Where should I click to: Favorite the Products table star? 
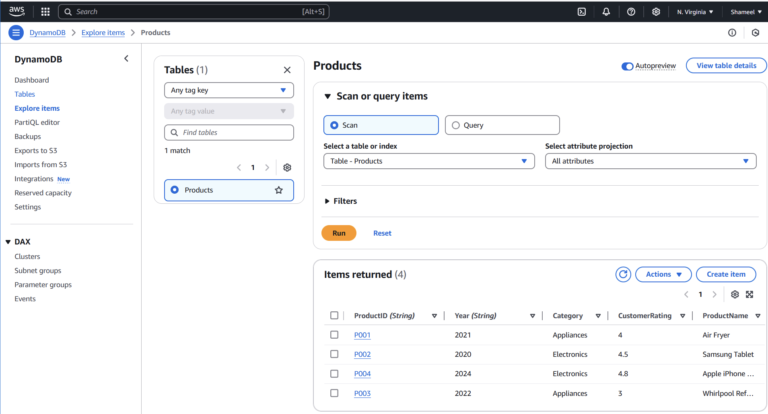(x=279, y=190)
